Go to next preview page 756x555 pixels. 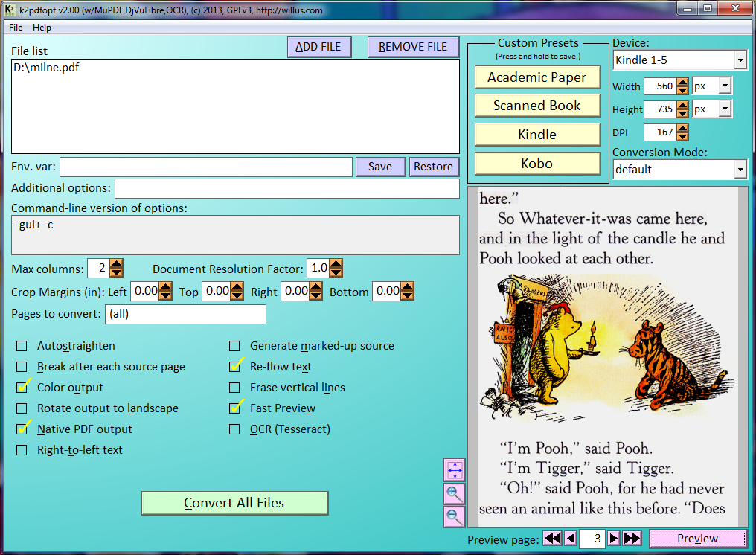click(x=613, y=538)
